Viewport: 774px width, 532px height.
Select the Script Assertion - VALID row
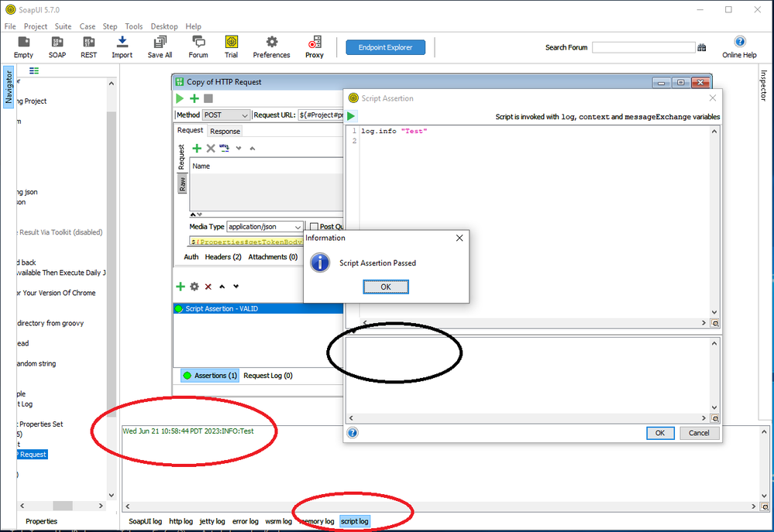[x=258, y=308]
